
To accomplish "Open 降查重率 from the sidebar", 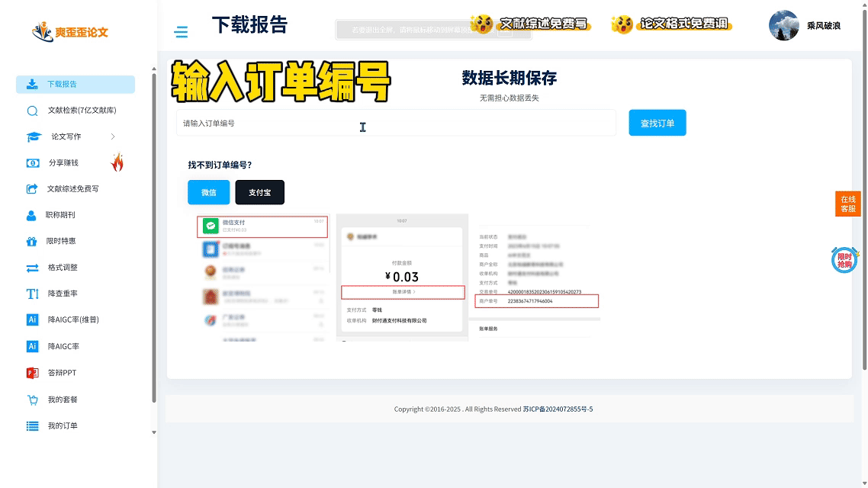I will (63, 294).
